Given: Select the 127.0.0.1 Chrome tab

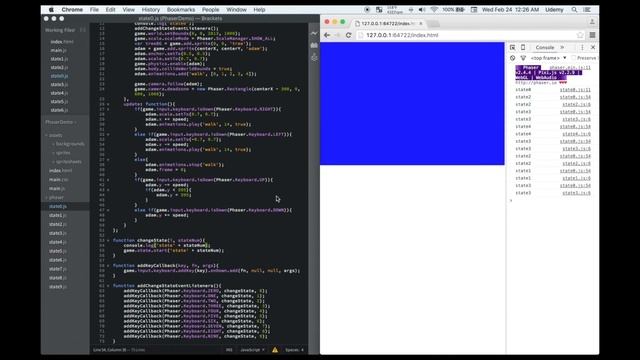Looking at the screenshot, I should coord(389,23).
